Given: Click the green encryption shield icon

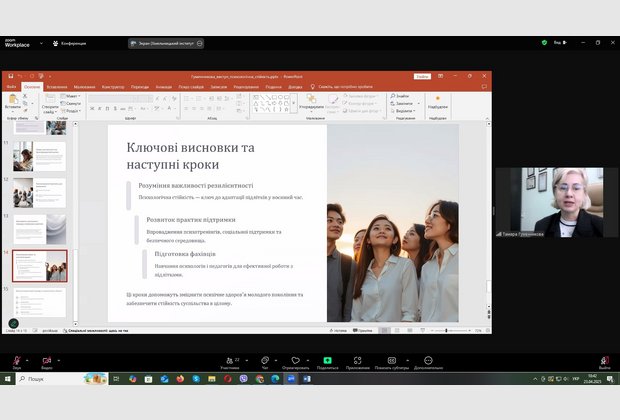Looking at the screenshot, I should [544, 43].
